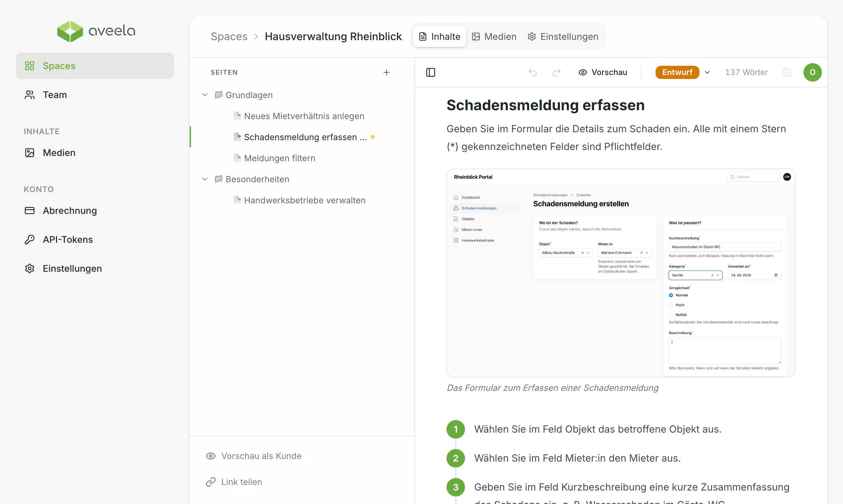Click the Entwurf status badge
The image size is (843, 504).
(x=677, y=72)
